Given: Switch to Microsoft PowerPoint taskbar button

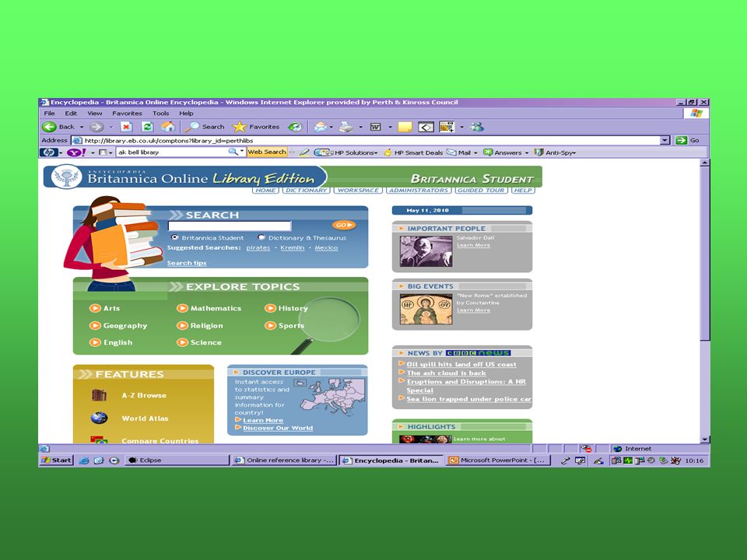Looking at the screenshot, I should coord(498,460).
